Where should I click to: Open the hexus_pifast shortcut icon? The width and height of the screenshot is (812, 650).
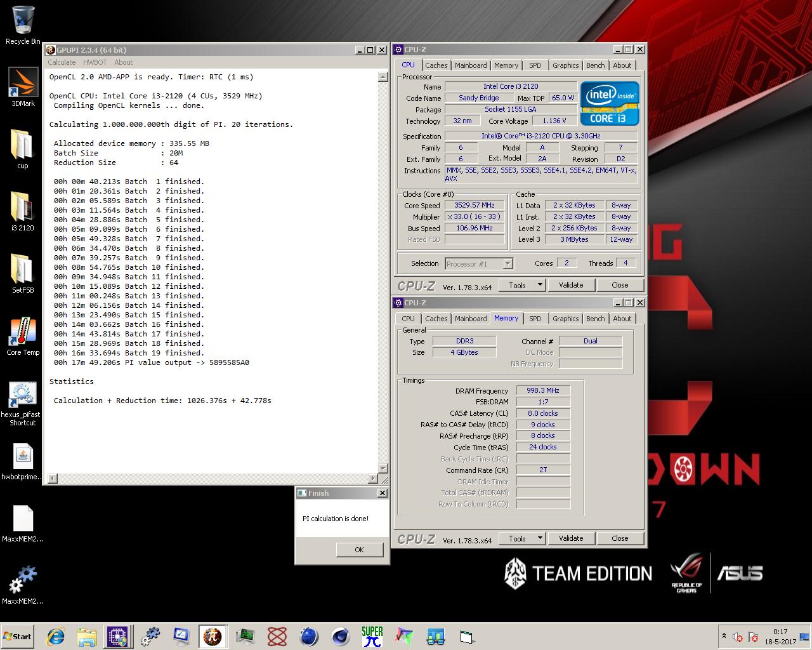[23, 404]
